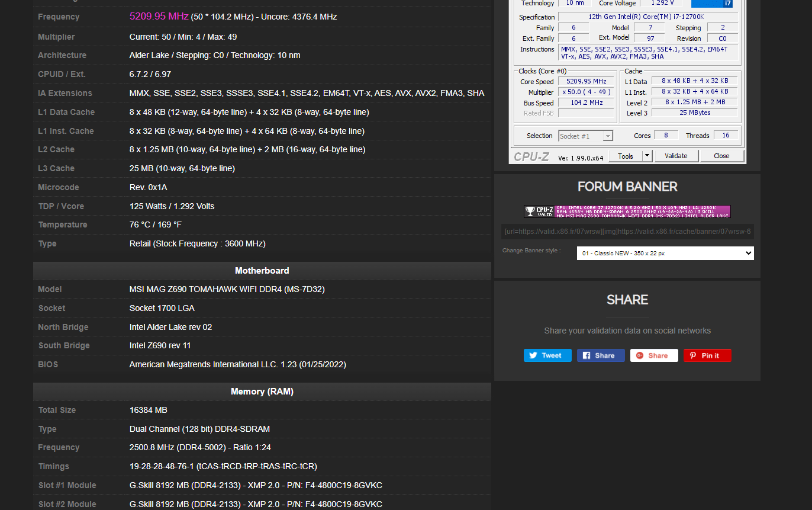
Task: Open the arrow next to Tools in CPU-Z
Action: click(x=647, y=156)
